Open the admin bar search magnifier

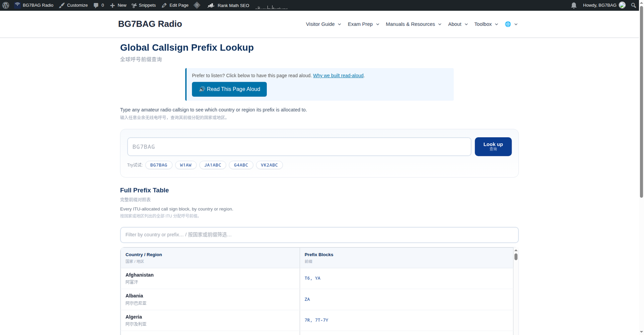[x=634, y=5]
